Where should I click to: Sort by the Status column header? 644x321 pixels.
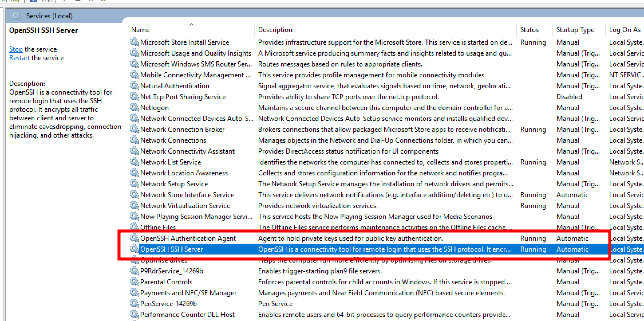(x=529, y=30)
